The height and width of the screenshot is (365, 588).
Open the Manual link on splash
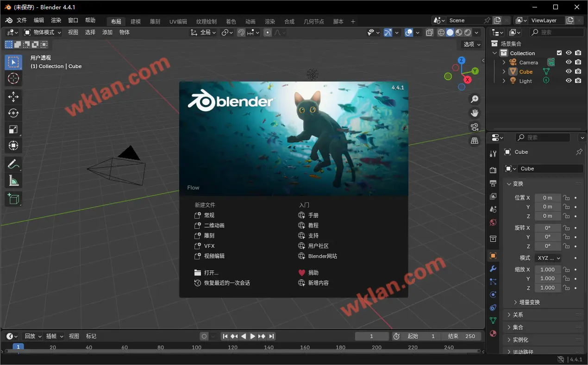[309, 215]
